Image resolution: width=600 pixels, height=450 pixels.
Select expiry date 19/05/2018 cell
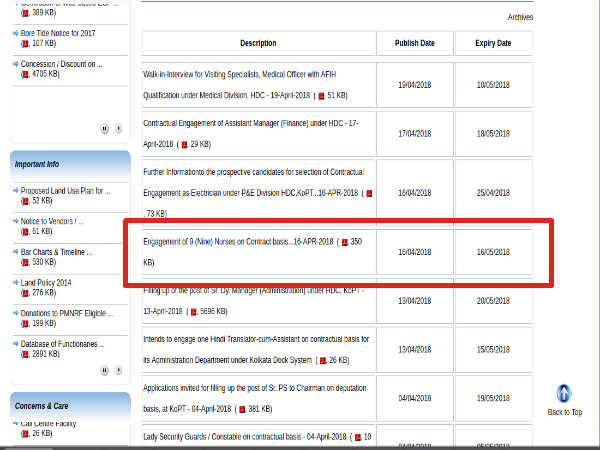coord(493,398)
